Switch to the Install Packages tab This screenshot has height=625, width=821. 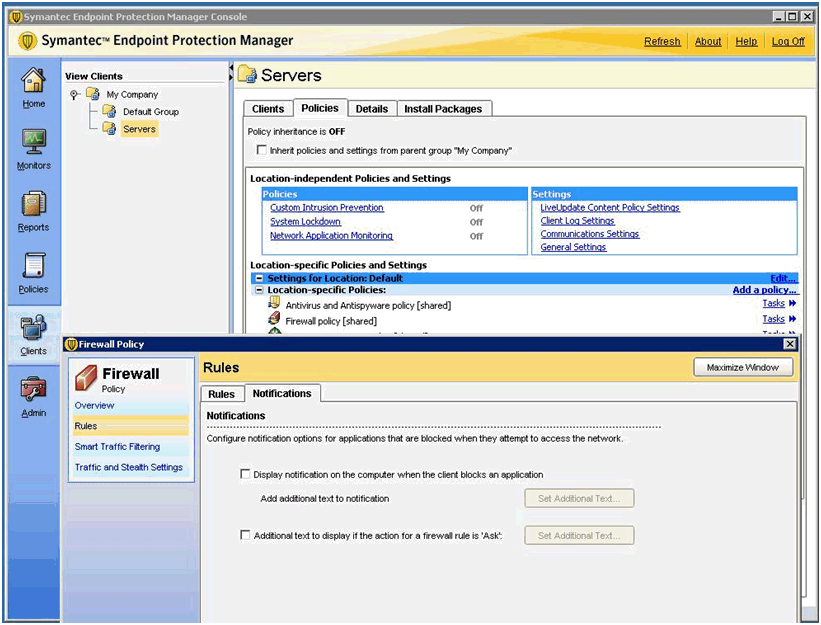click(x=443, y=109)
